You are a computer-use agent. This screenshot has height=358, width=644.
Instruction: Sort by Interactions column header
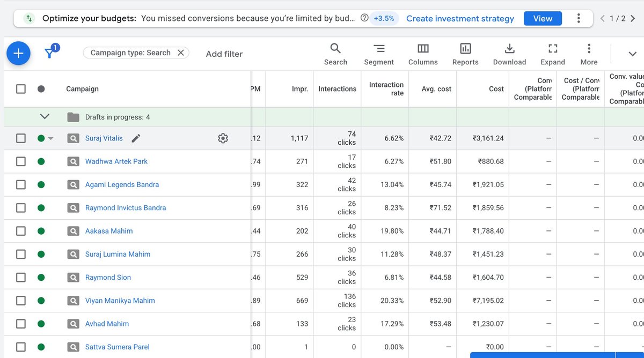[337, 89]
